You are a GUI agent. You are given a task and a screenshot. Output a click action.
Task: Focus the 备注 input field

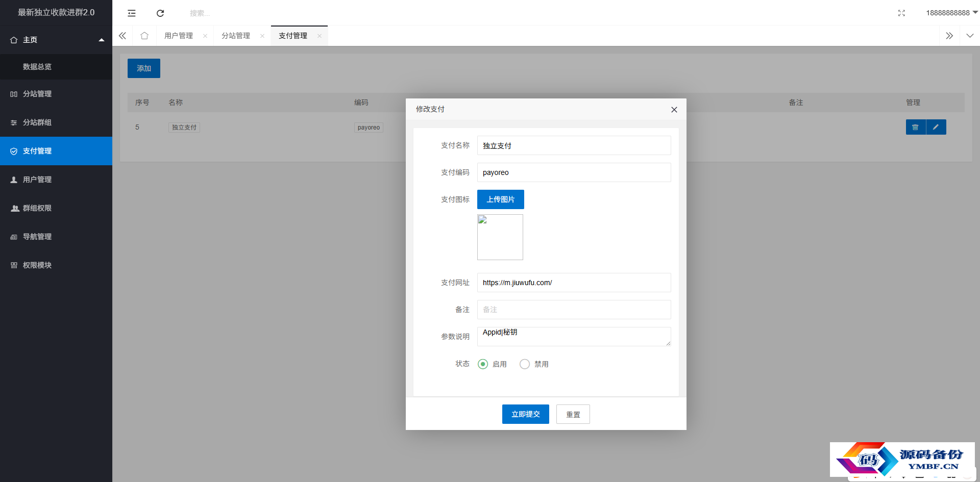574,310
